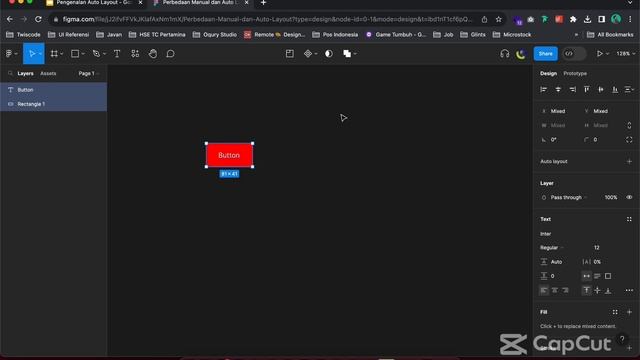Open boolean operations dropdown arrow
Viewport: 640px width, 360px height.
point(356,53)
